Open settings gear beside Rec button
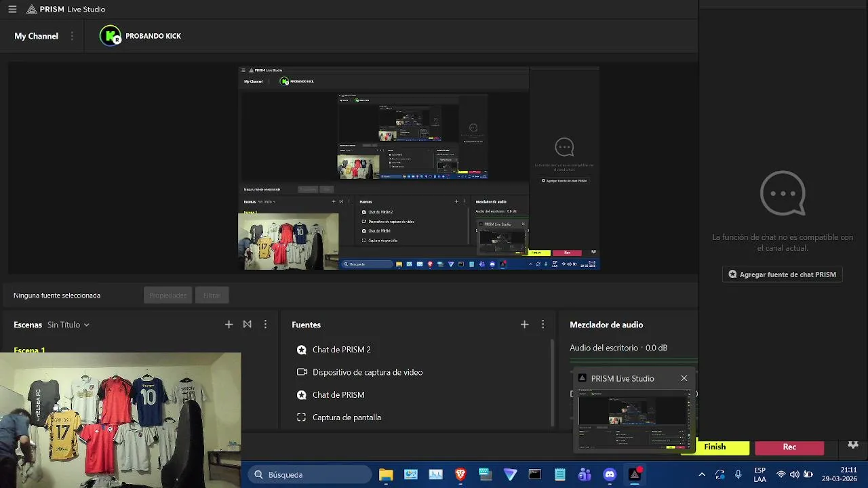 (x=853, y=445)
